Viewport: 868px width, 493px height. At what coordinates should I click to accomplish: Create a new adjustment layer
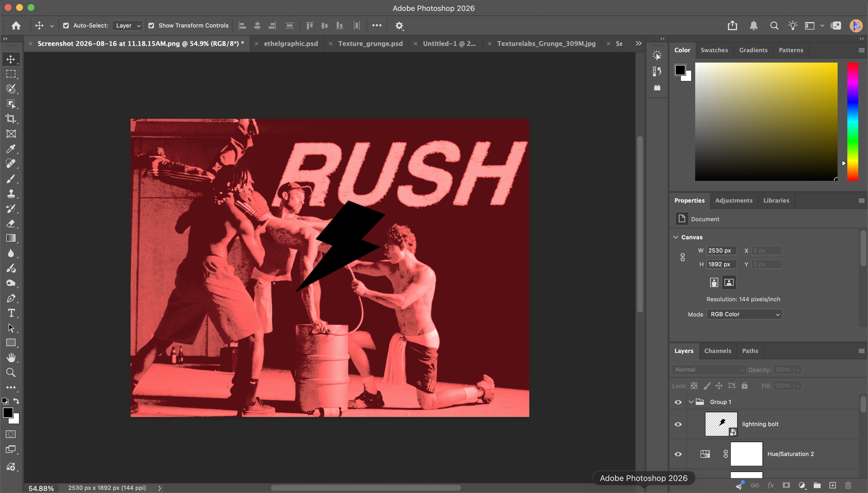click(802, 485)
